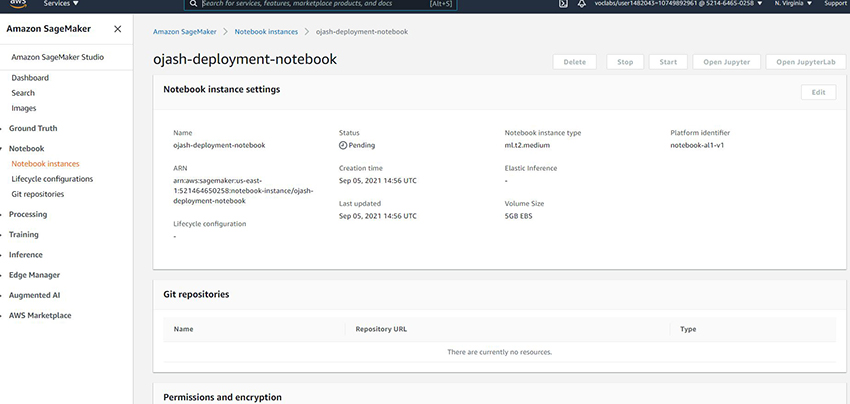The image size is (850, 404).
Task: Open Amazon SageMaker Studio
Action: pyautogui.click(x=57, y=57)
